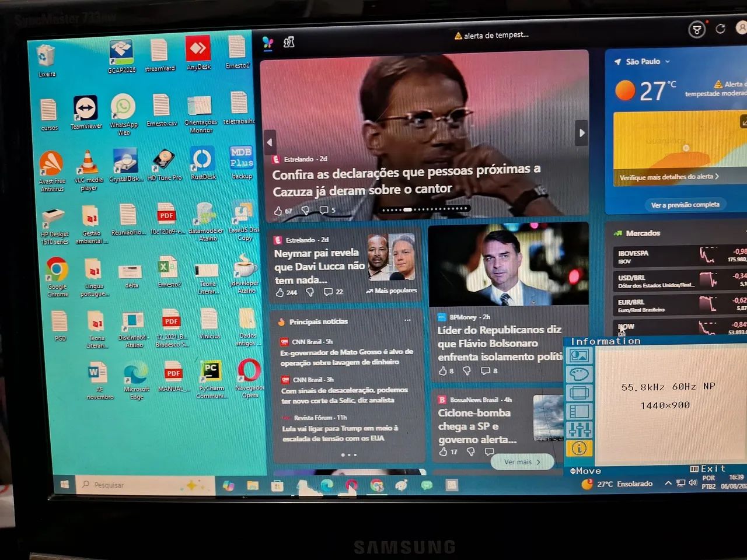Image resolution: width=747 pixels, height=560 pixels.
Task: Open the Mais populares link
Action: point(392,290)
